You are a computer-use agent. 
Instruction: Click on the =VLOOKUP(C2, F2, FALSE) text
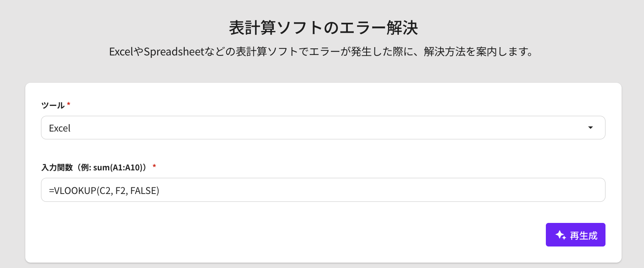pyautogui.click(x=104, y=190)
